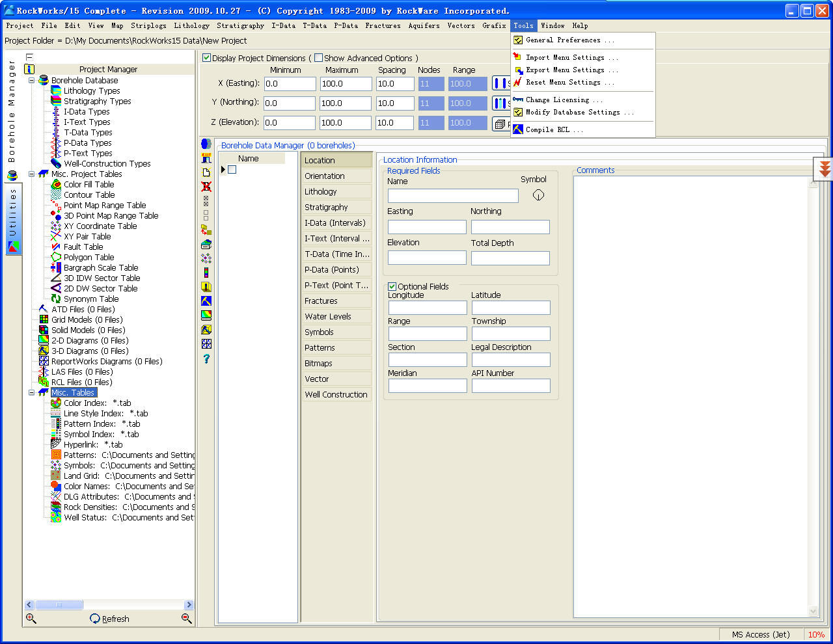Uncheck the Optional Fields checkbox
The image size is (833, 644).
(392, 286)
